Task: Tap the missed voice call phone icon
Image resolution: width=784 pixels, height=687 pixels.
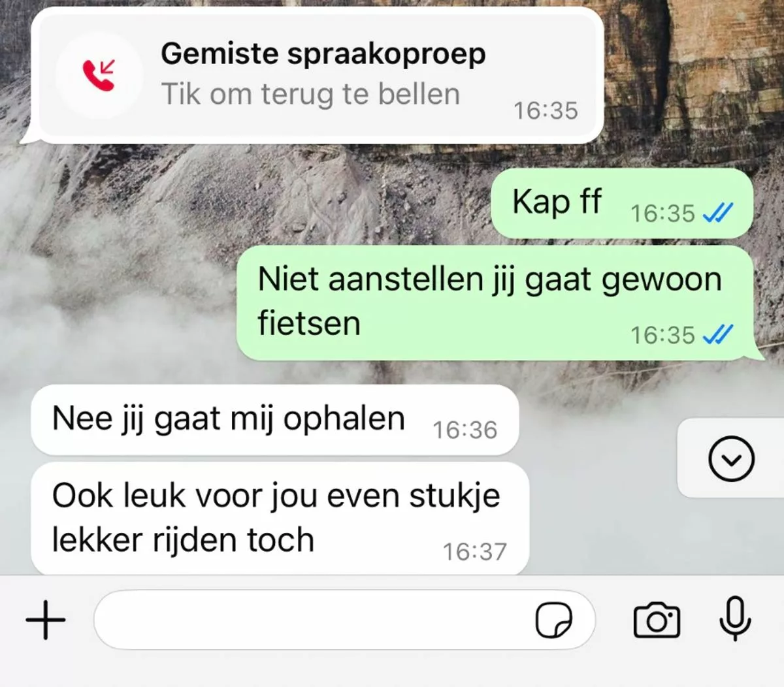Action: point(99,74)
